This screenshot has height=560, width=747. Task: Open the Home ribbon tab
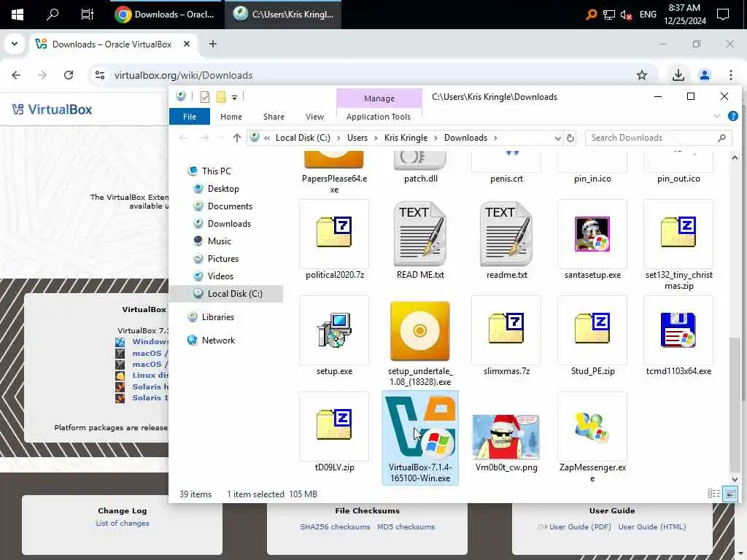point(231,117)
